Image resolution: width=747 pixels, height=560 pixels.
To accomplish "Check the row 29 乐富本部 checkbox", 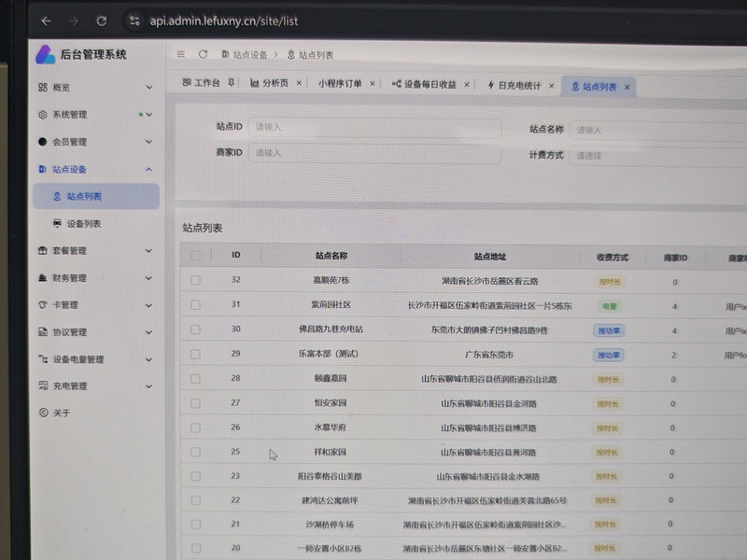I will pyautogui.click(x=195, y=354).
